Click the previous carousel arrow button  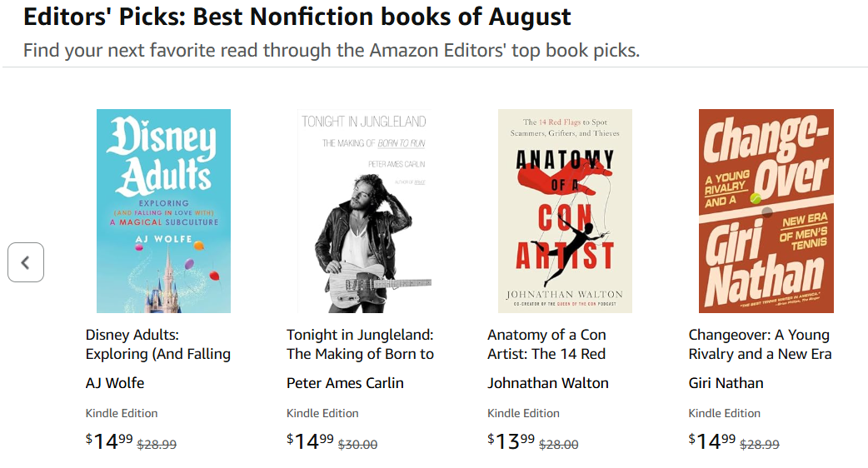pyautogui.click(x=26, y=262)
